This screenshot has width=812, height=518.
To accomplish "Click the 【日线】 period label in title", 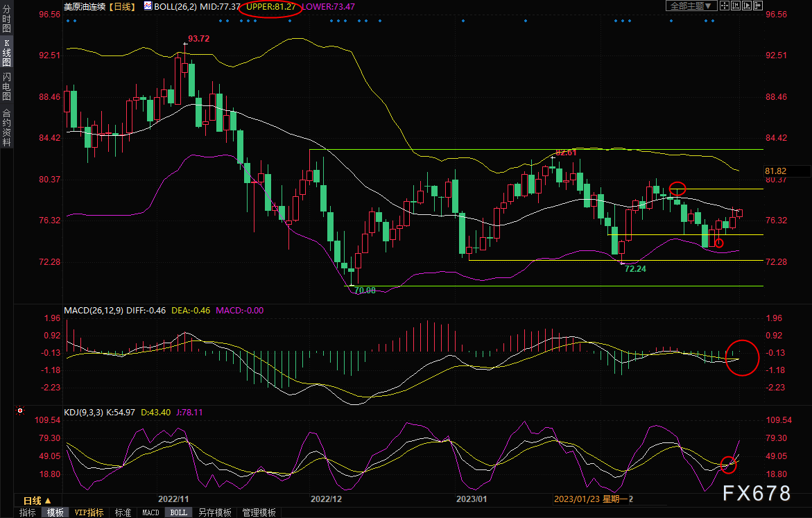I will pyautogui.click(x=122, y=7).
